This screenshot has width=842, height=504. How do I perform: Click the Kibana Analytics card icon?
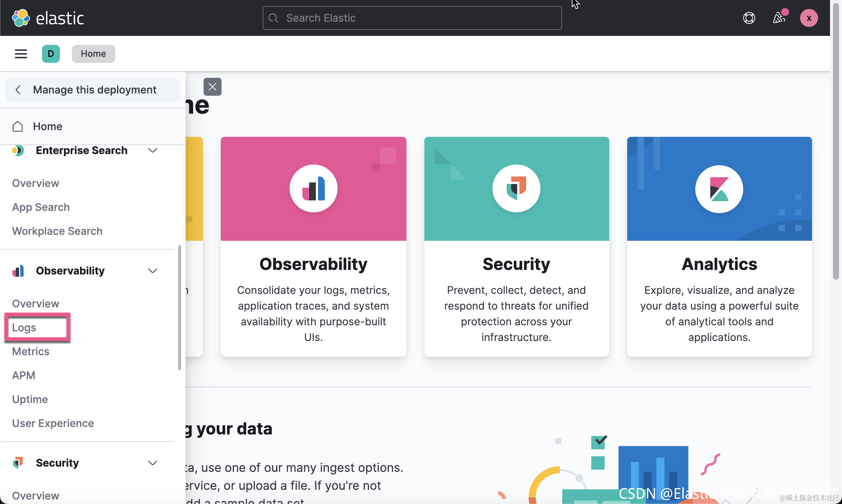click(719, 189)
